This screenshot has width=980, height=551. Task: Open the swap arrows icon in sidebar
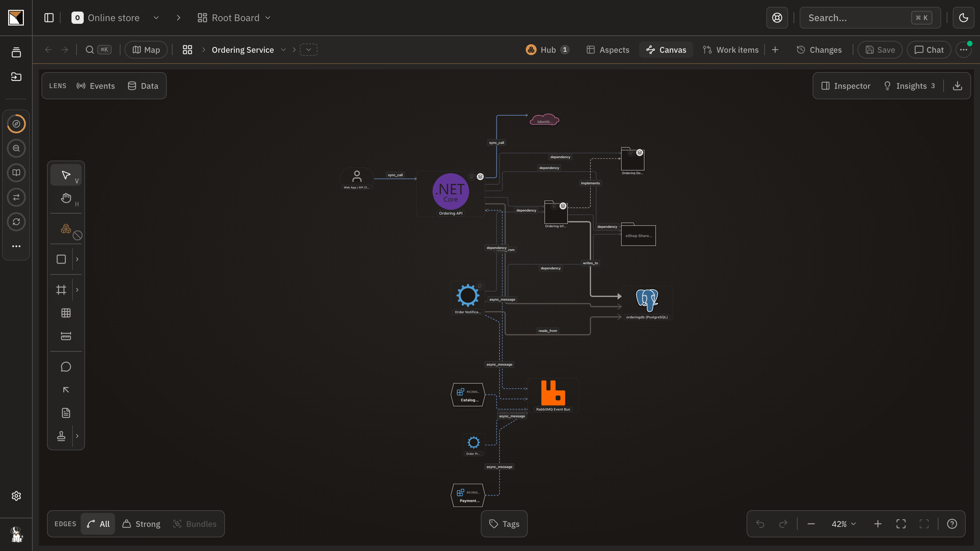[x=16, y=197]
